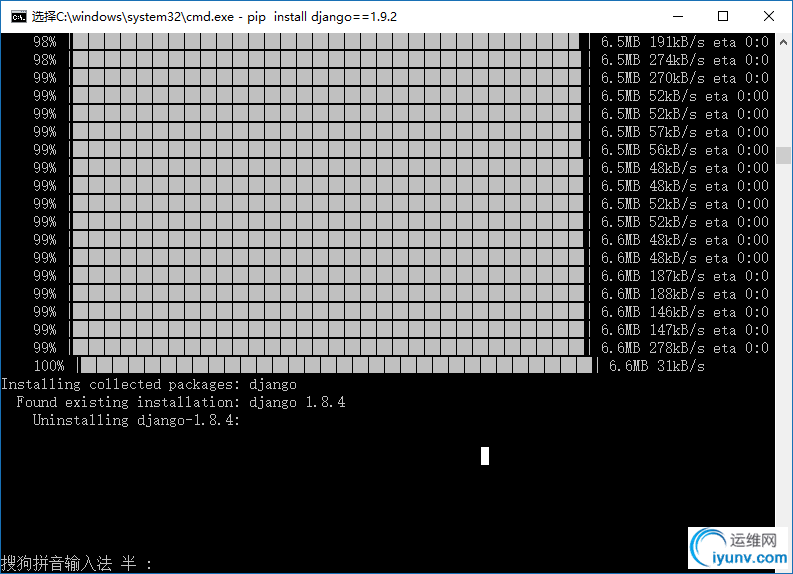Screen dimensions: 793x574
Task: Click the '100%' percentage label
Action: click(49, 366)
